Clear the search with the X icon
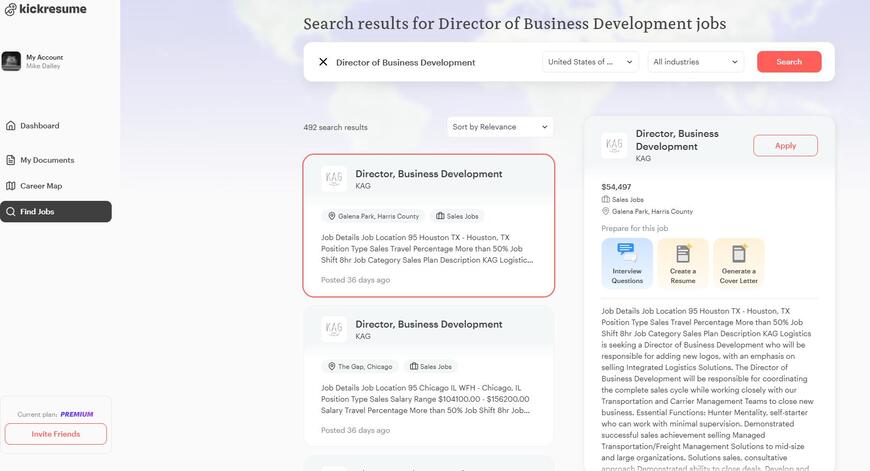This screenshot has width=870, height=471. coord(323,62)
